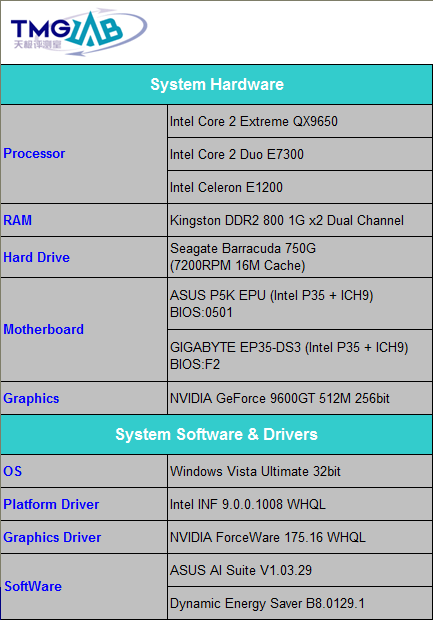
Task: Select Intel Core 2 Duo E7300 cell
Action: tap(300, 155)
